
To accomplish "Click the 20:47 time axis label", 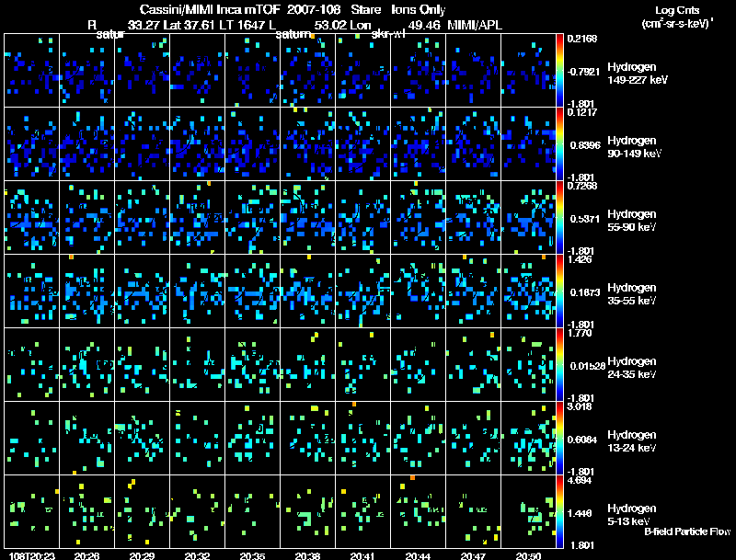I will tap(473, 555).
